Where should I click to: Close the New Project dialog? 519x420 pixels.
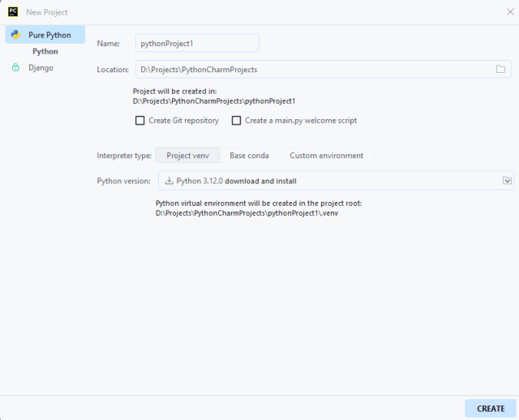point(510,12)
